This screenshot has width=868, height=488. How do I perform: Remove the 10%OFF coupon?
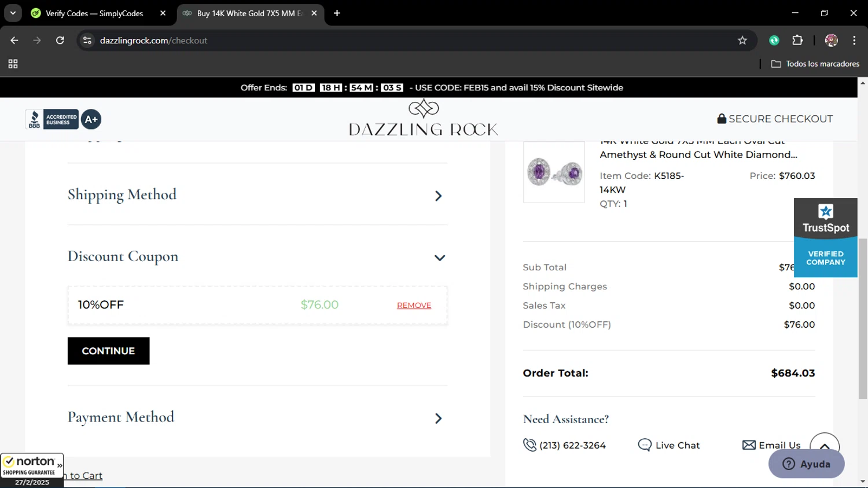pos(414,306)
